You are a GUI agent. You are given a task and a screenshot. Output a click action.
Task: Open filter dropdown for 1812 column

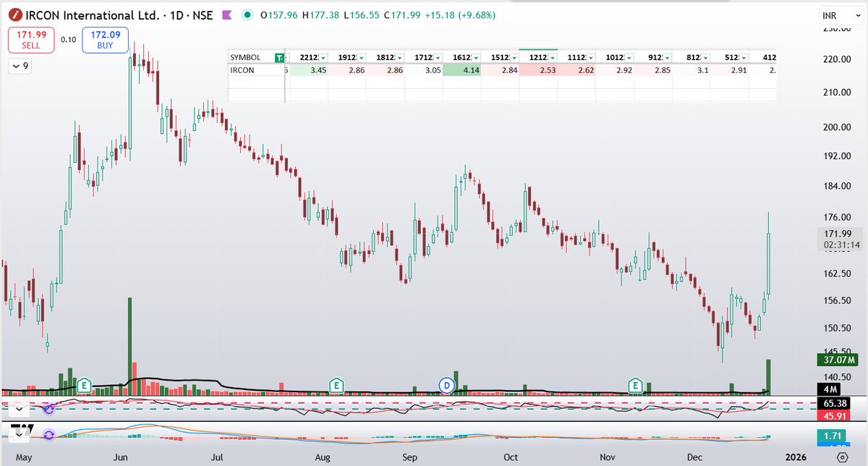pos(399,57)
